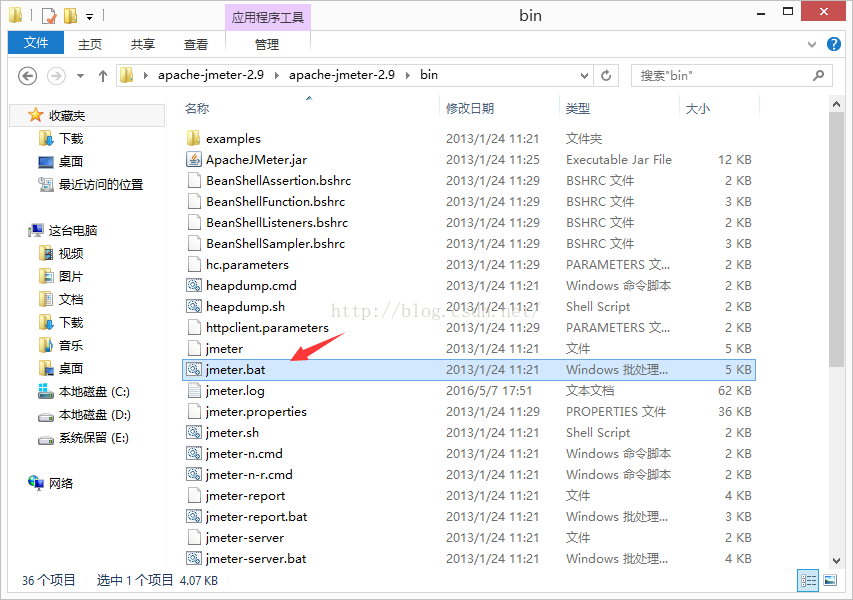The image size is (853, 600).
Task: Click the jmeter.log text document icon
Action: [x=194, y=391]
